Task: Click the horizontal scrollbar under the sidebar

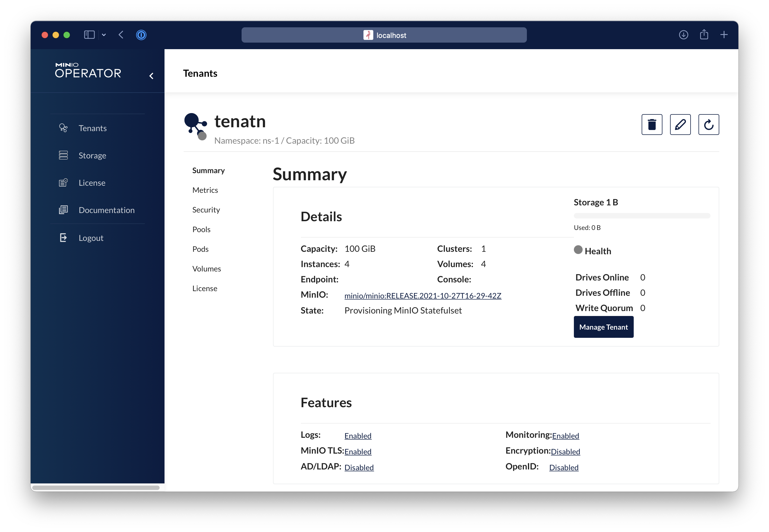Action: [96, 488]
